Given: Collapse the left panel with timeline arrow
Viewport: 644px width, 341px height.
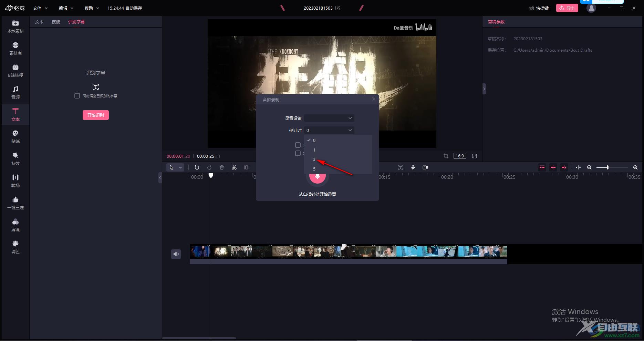Looking at the screenshot, I should pyautogui.click(x=160, y=178).
